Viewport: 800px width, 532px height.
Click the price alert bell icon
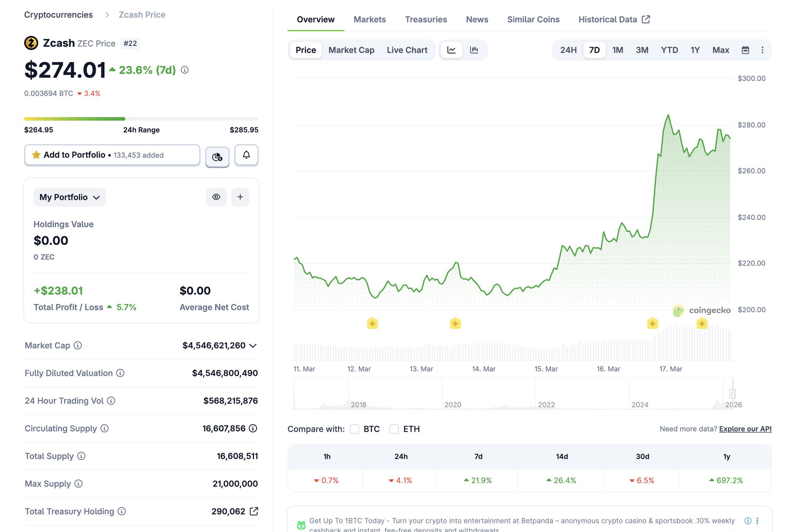click(x=246, y=155)
